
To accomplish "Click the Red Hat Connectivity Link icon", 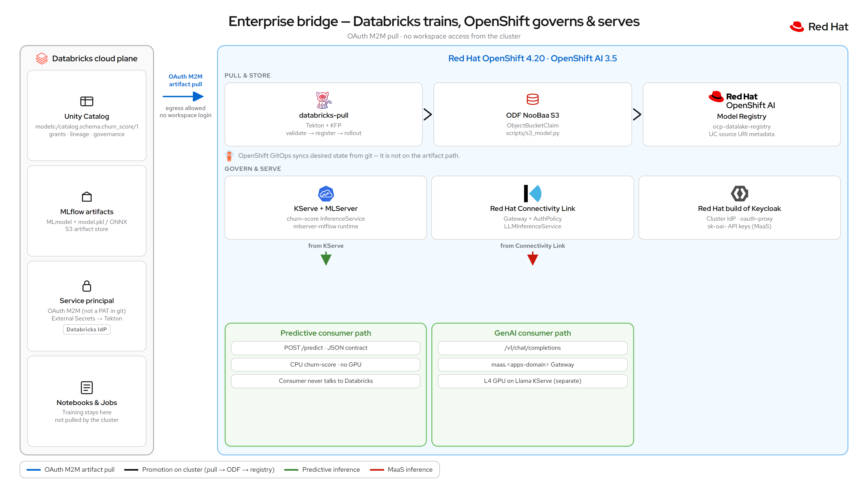I will pyautogui.click(x=532, y=193).
